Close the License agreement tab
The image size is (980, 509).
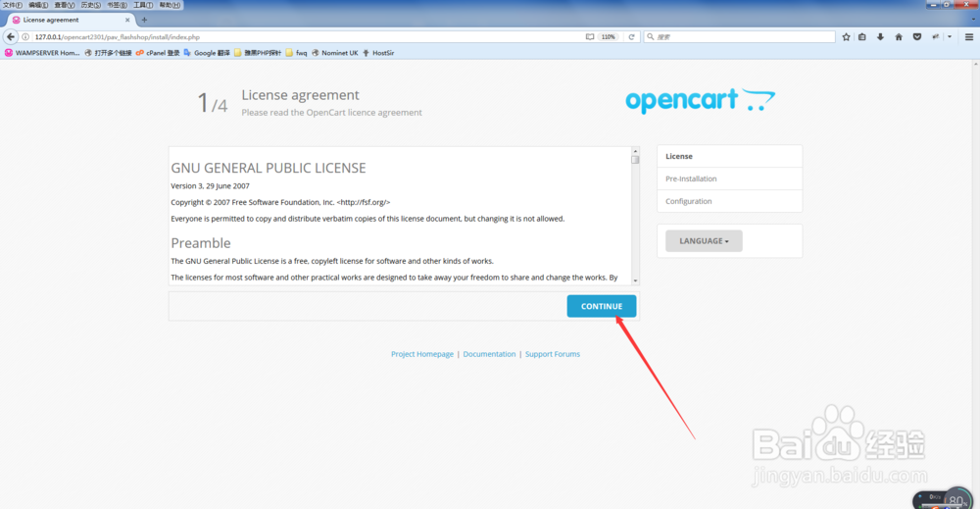pos(127,20)
